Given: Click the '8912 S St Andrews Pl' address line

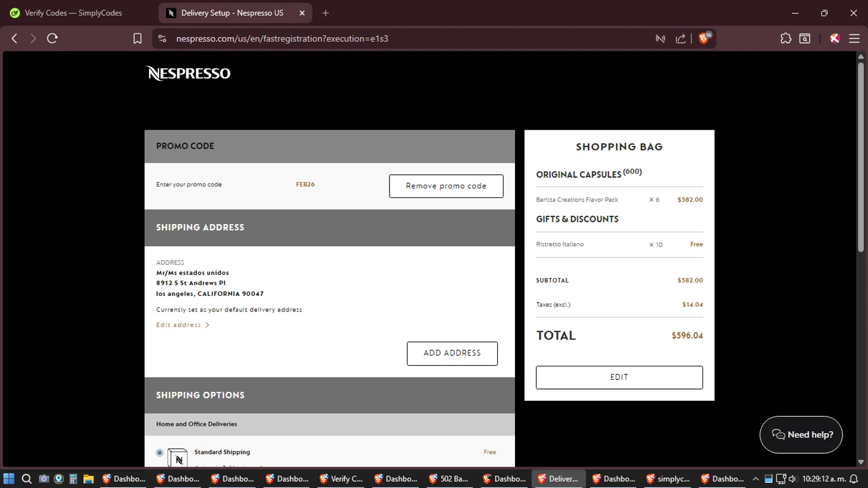Looking at the screenshot, I should coord(191,283).
